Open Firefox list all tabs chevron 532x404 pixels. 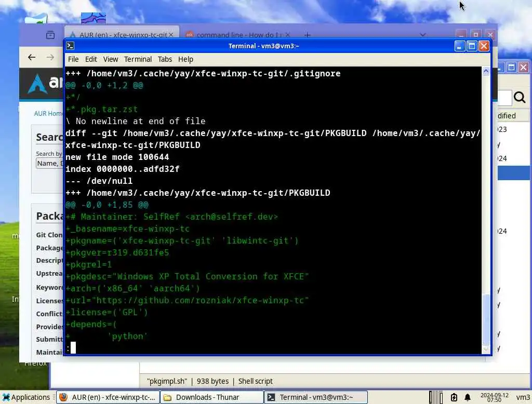423,35
